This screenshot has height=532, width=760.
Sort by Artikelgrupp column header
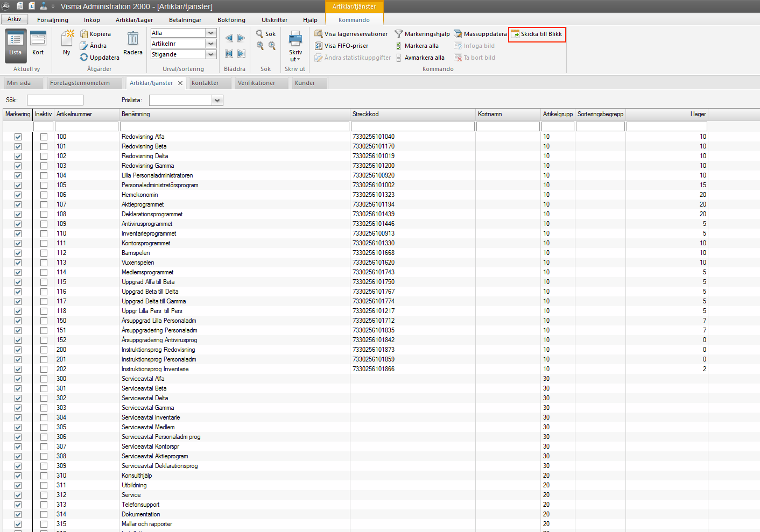(558, 114)
